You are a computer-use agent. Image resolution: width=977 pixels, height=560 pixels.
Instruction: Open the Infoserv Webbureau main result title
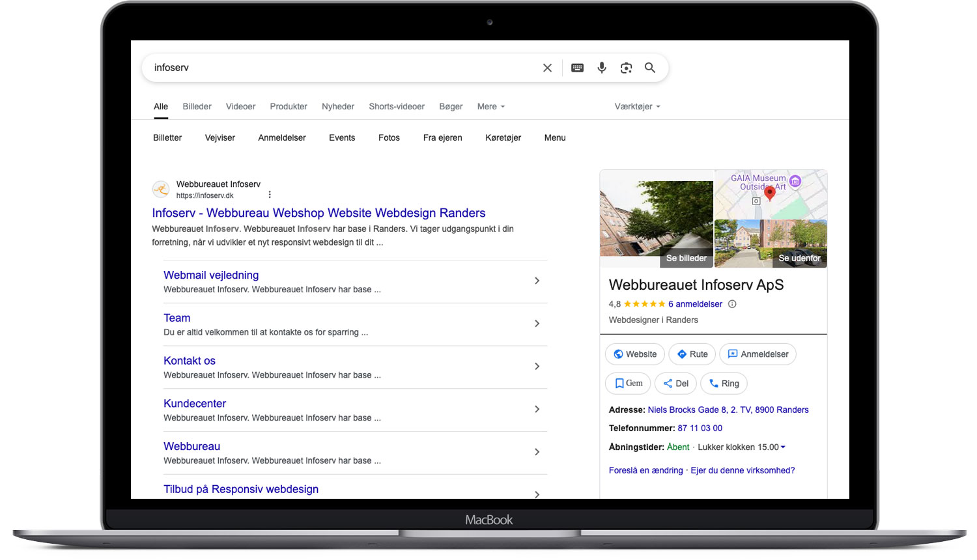[319, 213]
